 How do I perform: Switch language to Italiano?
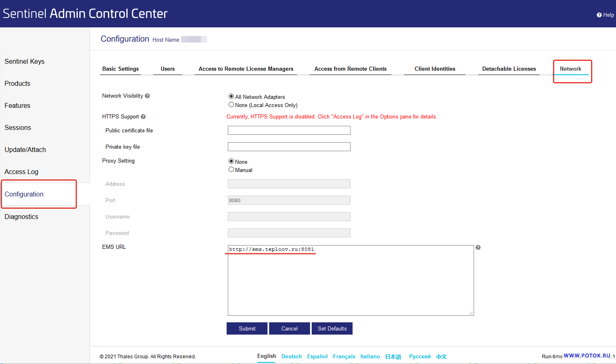tap(370, 356)
